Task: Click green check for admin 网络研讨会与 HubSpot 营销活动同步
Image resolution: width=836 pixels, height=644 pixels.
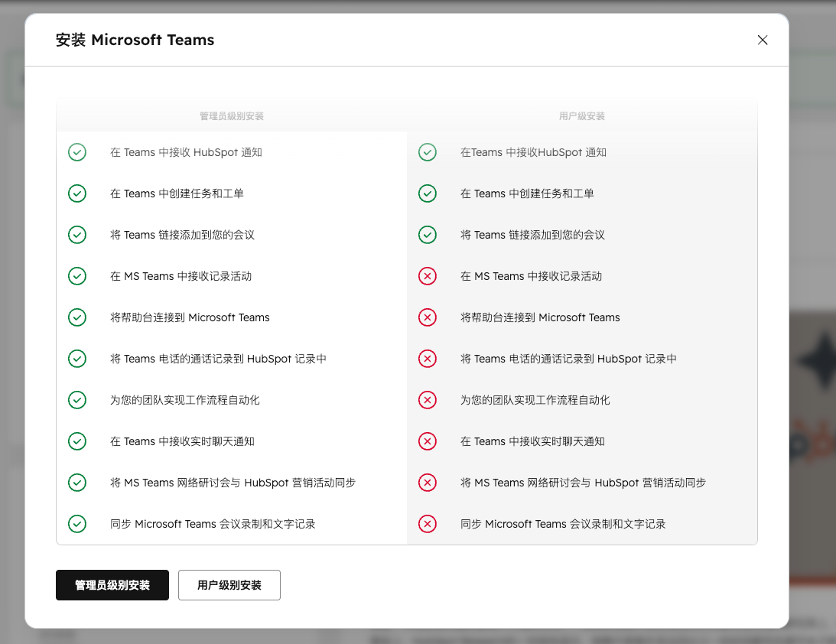Action: 77,483
